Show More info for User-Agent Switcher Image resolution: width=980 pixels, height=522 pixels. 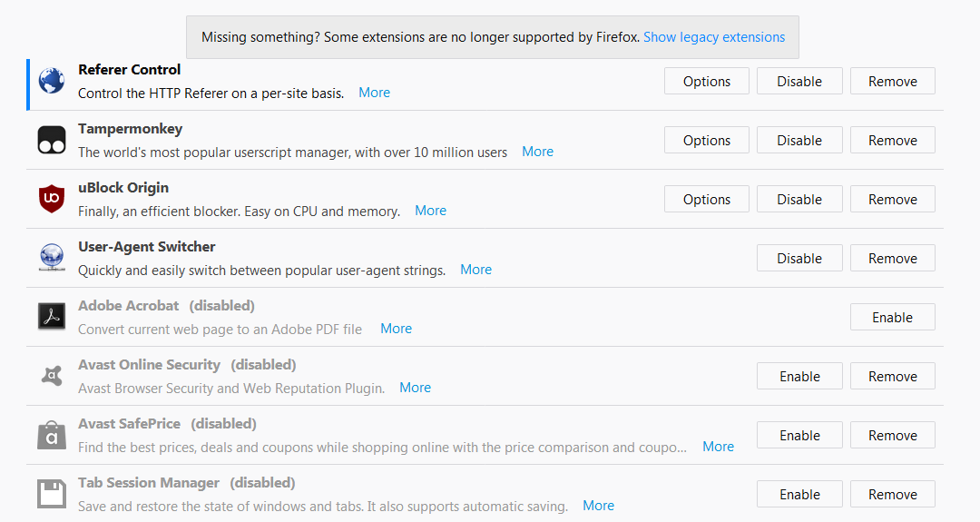point(475,270)
